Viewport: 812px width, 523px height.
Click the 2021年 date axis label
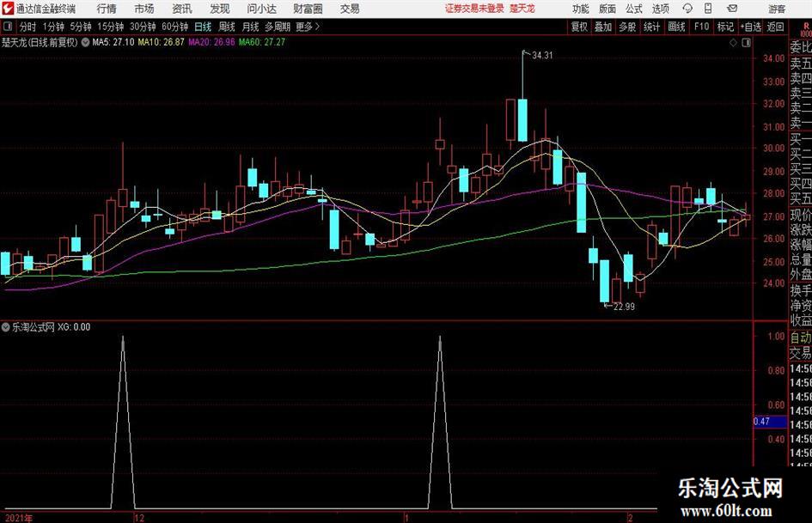click(x=19, y=518)
